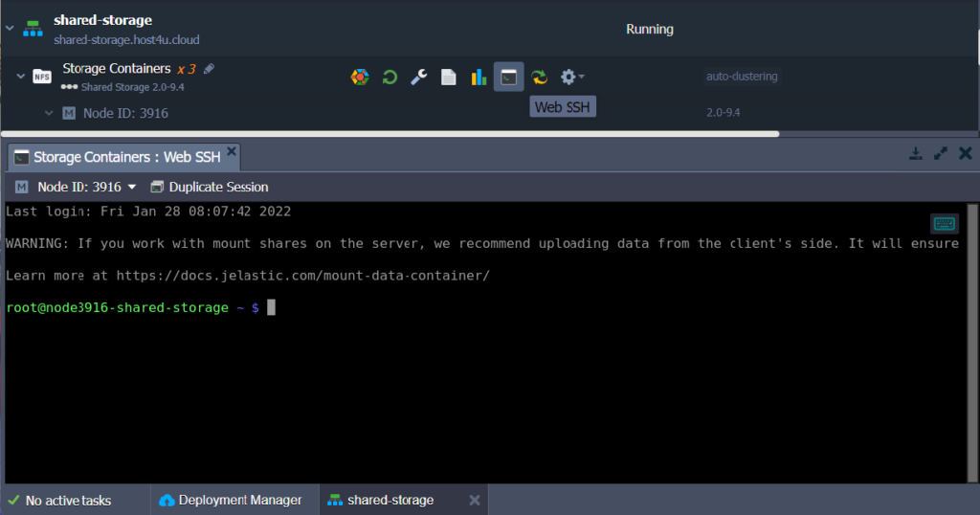Click the WARNING message line
Screen dimensions: 980x515
click(x=482, y=244)
